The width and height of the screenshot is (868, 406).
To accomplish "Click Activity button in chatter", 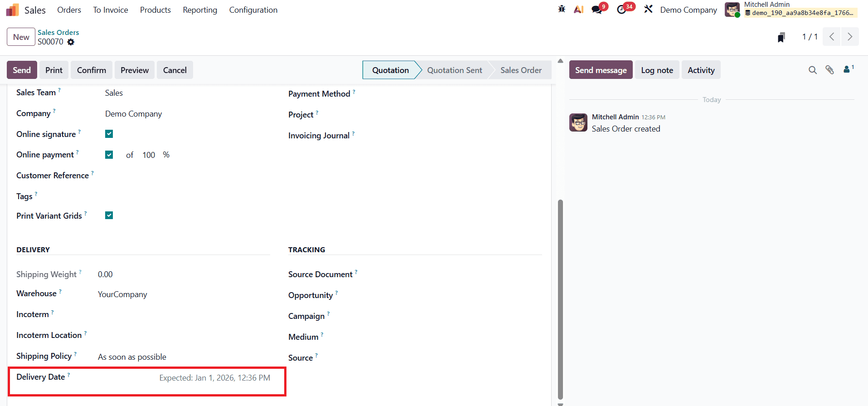I will tap(701, 70).
